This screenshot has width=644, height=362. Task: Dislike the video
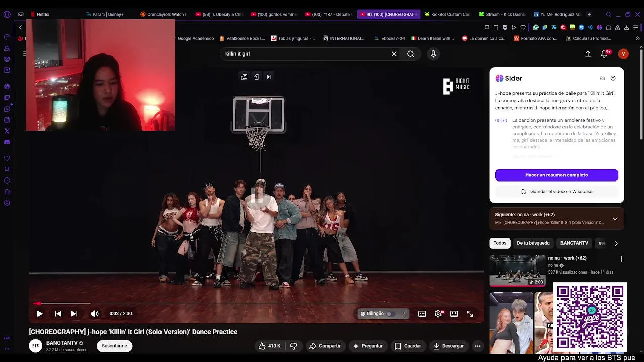294,346
